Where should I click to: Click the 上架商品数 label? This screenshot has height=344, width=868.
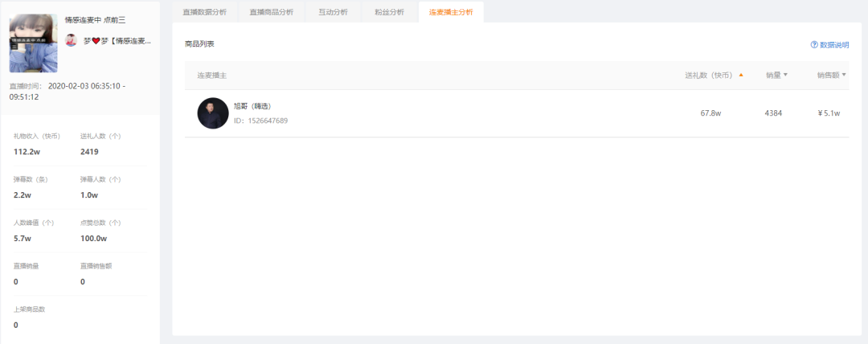(x=30, y=309)
